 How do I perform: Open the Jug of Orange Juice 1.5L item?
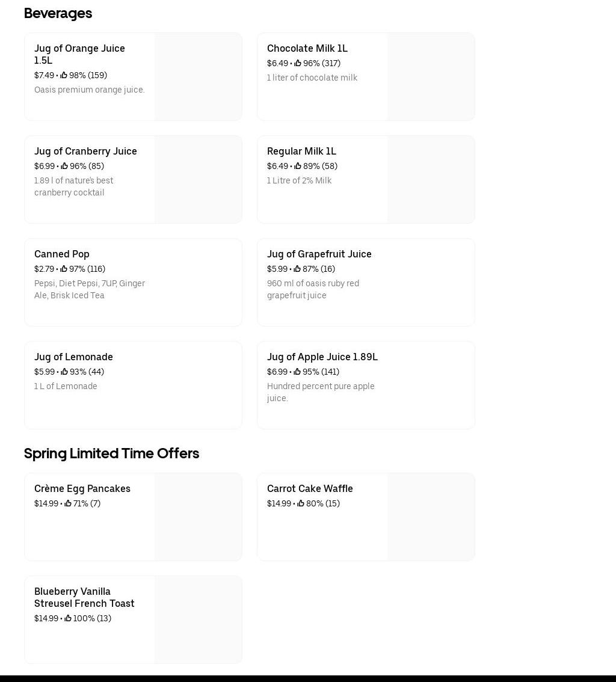(x=79, y=54)
